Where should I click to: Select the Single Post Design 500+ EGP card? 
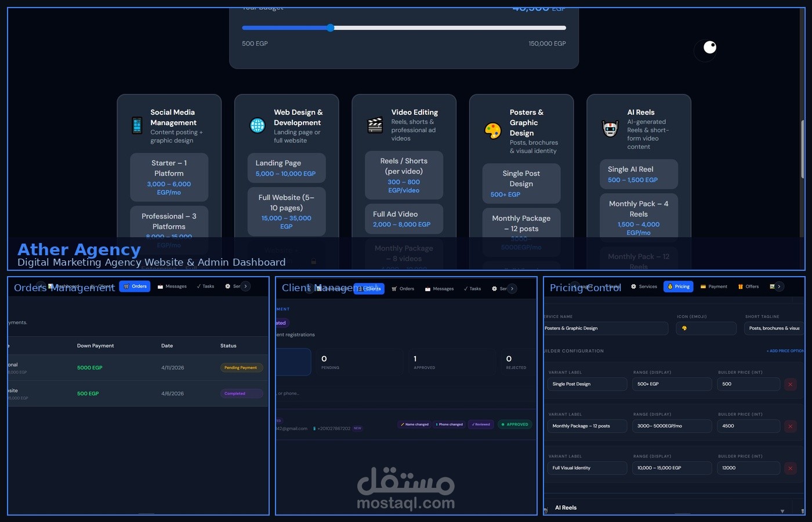point(521,183)
